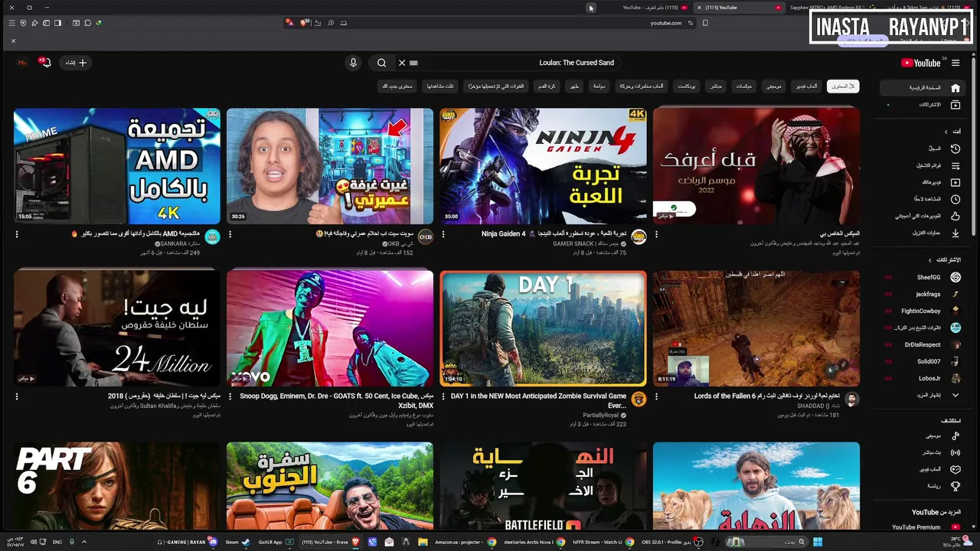Open YouTube Premium in sidebar

pos(923,527)
